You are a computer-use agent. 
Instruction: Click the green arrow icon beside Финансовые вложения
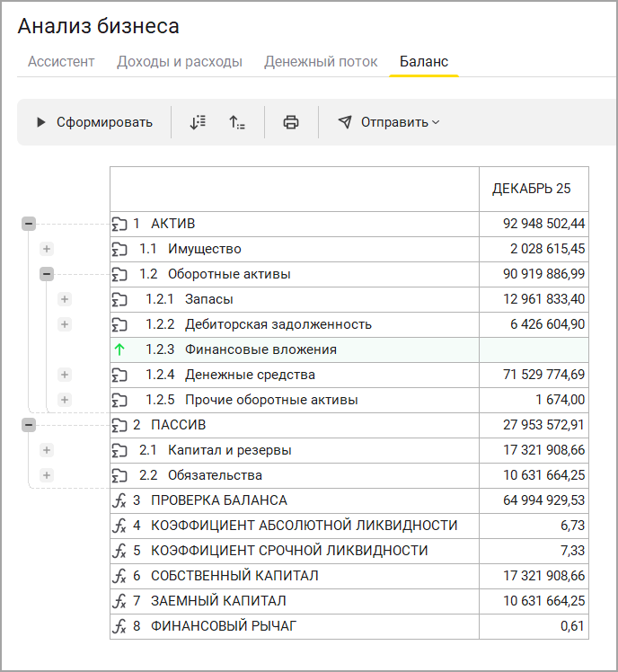pos(119,349)
